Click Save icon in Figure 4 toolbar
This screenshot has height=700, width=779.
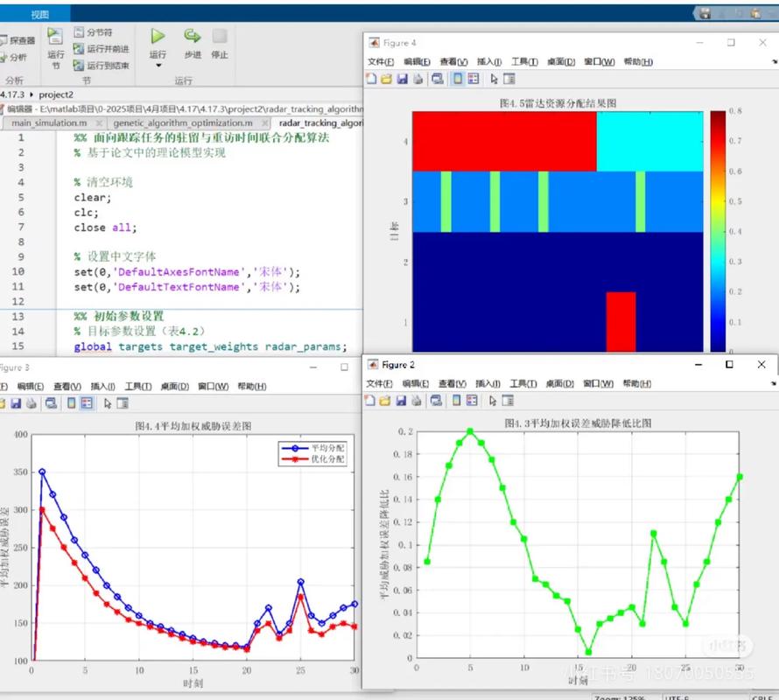point(402,79)
